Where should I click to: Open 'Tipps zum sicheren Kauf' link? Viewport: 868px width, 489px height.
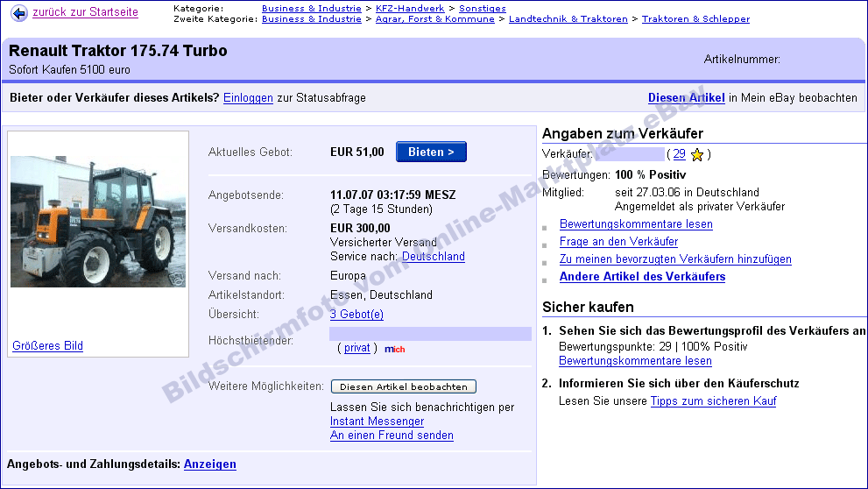(713, 401)
